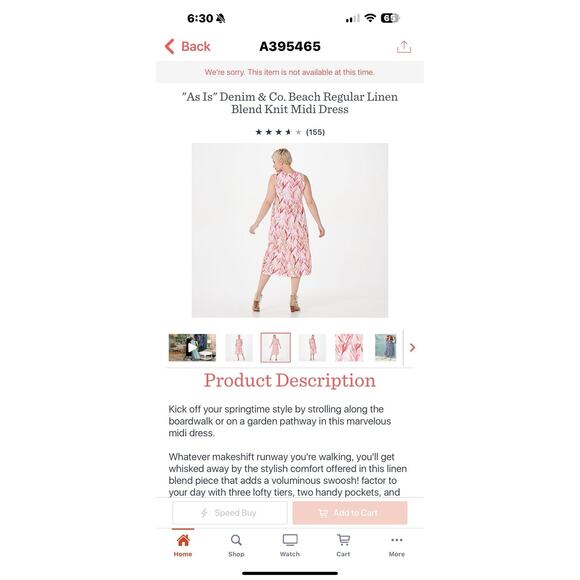The height and width of the screenshot is (580, 580).
Task: Tap the share icon beside item number
Action: [x=404, y=47]
